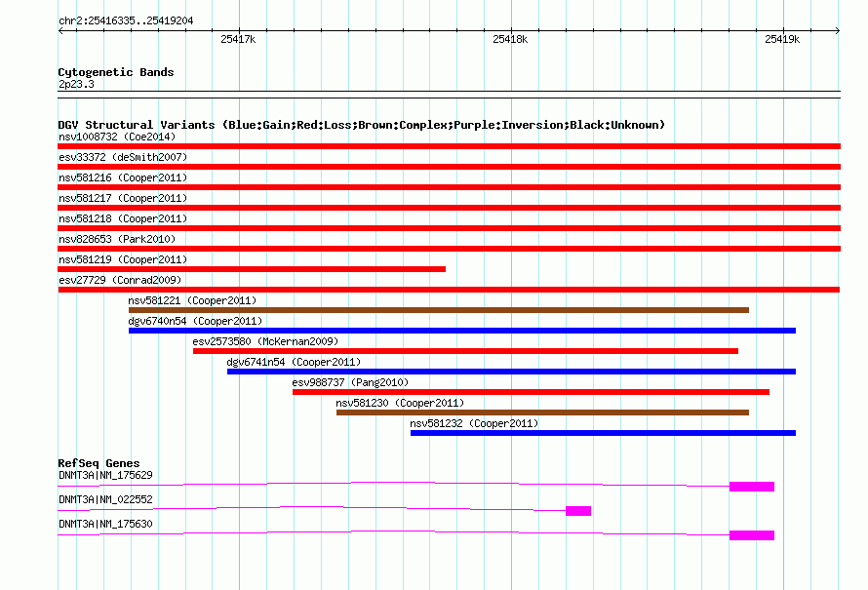The width and height of the screenshot is (868, 590).
Task: Click the DNMT3A NM_175630 magenta exon block
Action: click(752, 535)
